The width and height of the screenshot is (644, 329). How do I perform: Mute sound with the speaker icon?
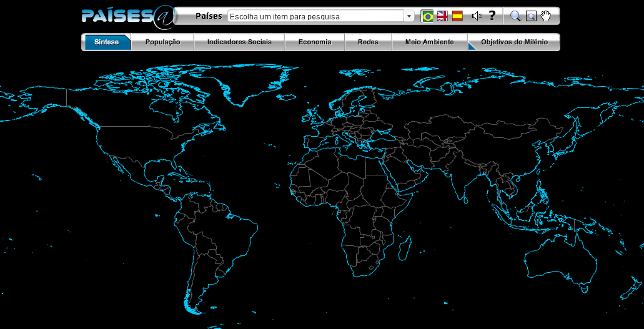pos(476,16)
